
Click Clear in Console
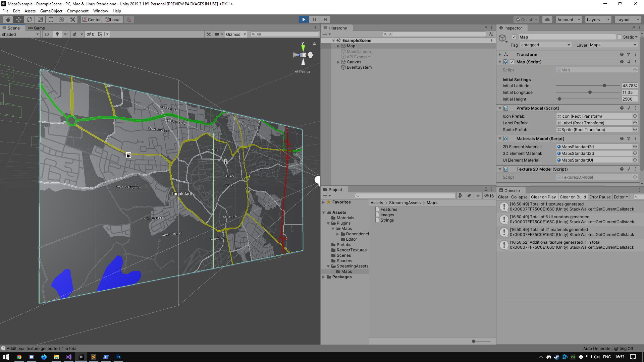coord(503,197)
